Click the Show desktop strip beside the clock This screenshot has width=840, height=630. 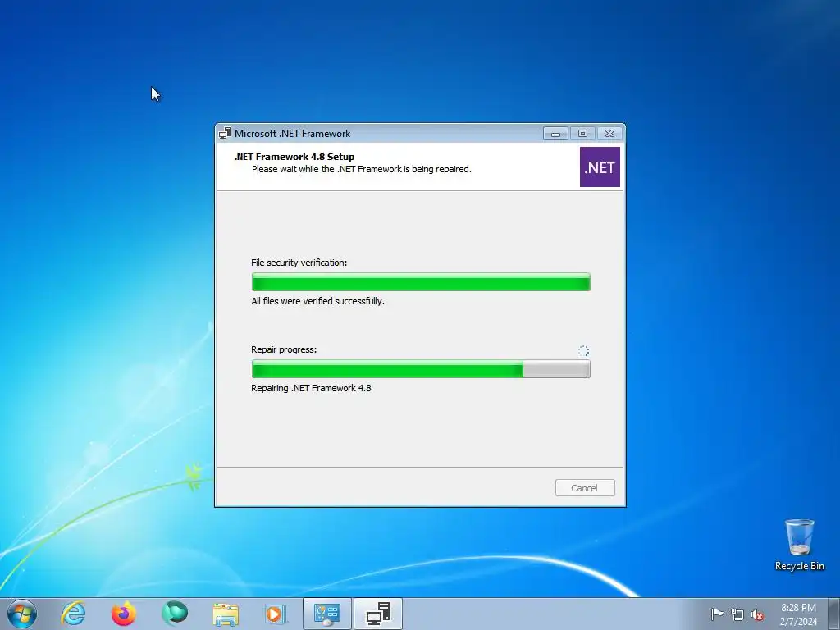[x=833, y=614]
